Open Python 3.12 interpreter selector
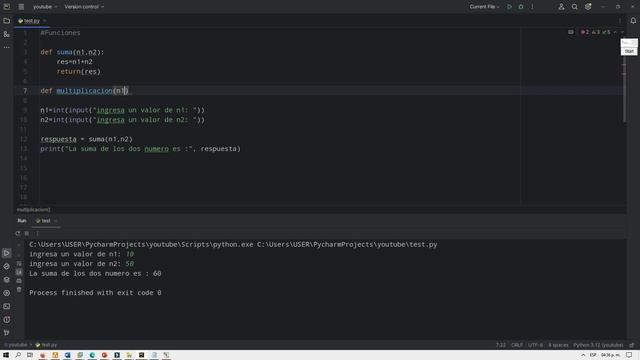The image size is (640, 360). 598,345
